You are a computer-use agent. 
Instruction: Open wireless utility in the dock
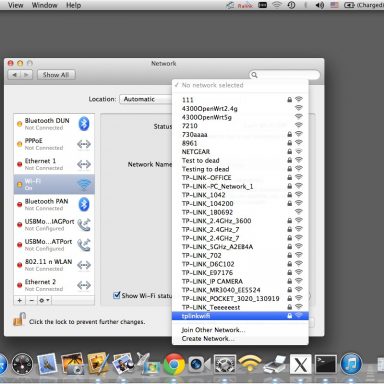(x=249, y=364)
